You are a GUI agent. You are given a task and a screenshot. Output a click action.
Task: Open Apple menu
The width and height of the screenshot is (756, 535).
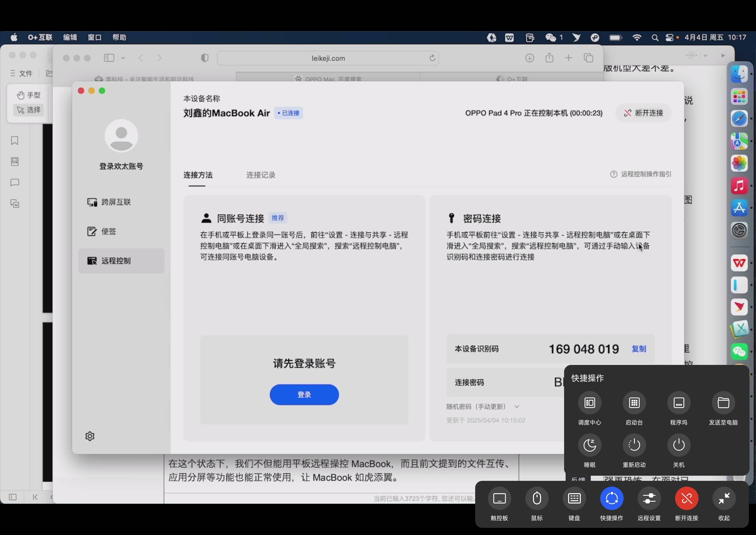(14, 37)
